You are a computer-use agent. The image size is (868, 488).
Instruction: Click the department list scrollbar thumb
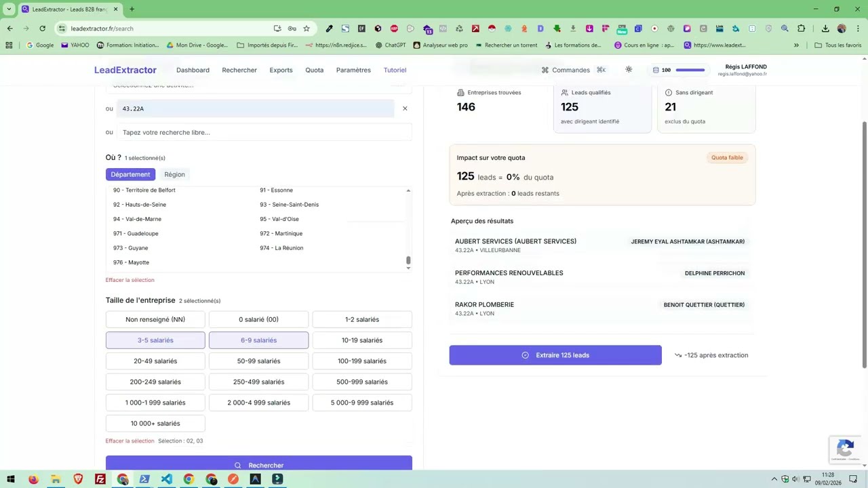[408, 260]
